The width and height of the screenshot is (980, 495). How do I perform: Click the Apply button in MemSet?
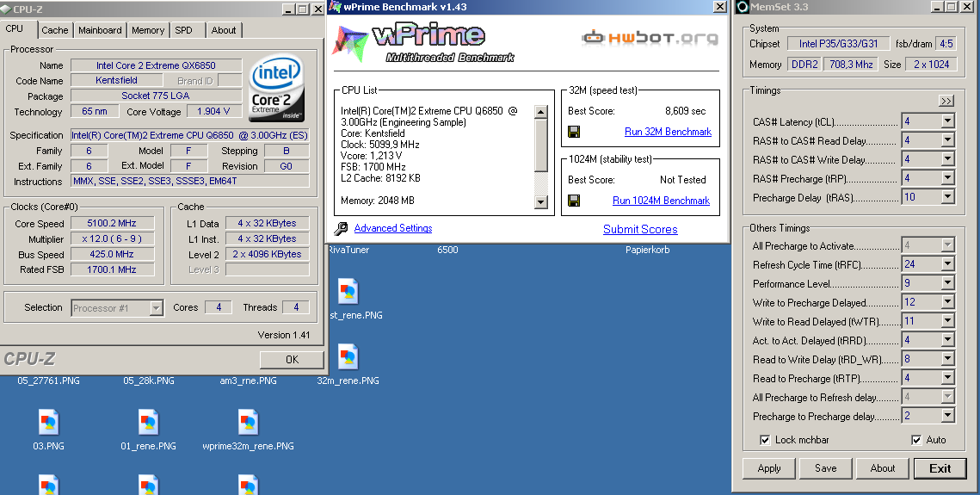(x=769, y=468)
